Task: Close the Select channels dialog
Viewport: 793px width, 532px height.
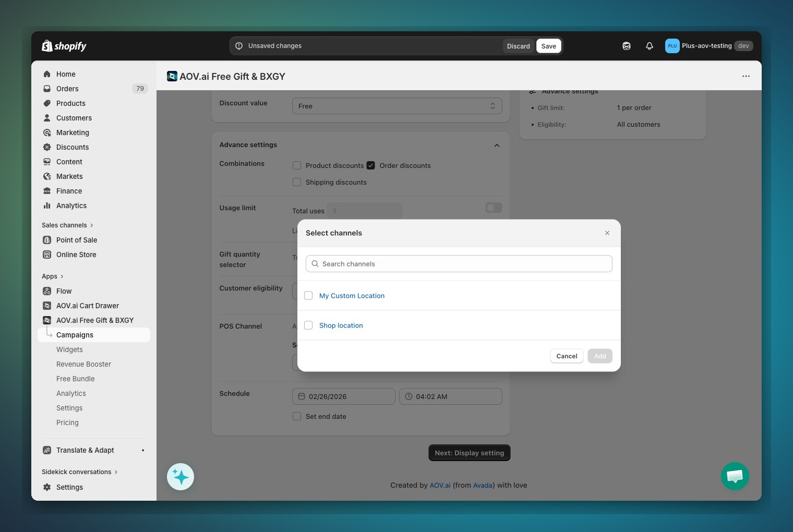Action: point(607,233)
